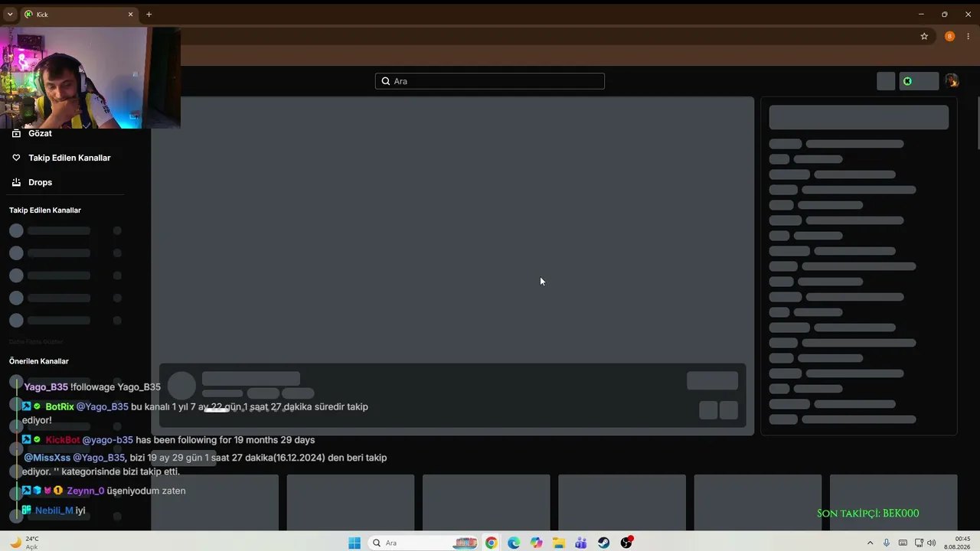Open network settings from the tray icon
Screen dimensions: 980x551
[919, 543]
